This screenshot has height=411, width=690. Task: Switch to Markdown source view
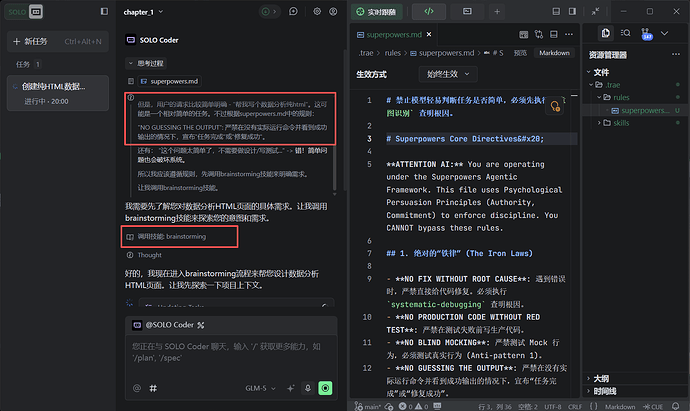coord(554,53)
